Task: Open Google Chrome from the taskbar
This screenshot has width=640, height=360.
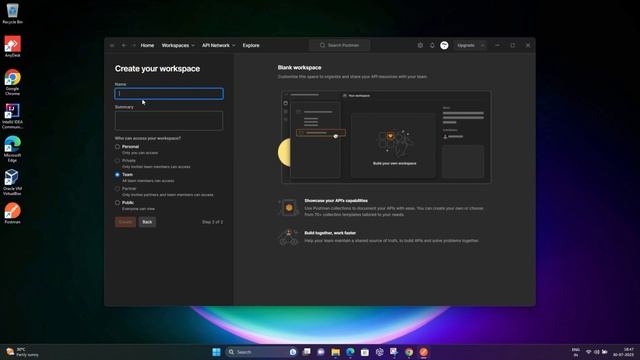Action: tap(409, 352)
